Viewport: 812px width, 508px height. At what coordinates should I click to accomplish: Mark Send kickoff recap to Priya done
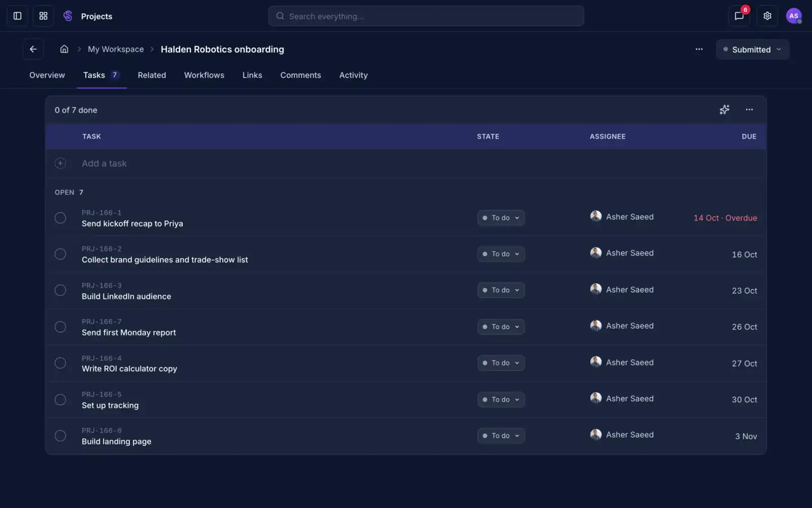pos(60,218)
